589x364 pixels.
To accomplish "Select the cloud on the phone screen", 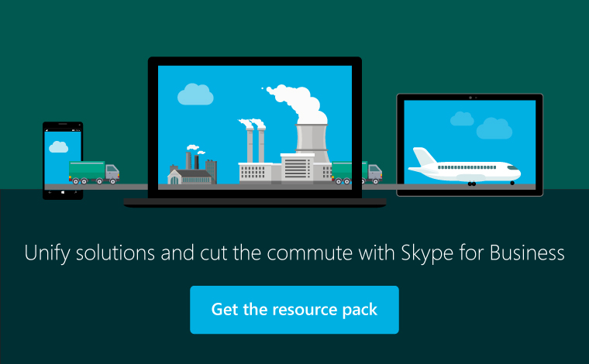I will (x=59, y=146).
